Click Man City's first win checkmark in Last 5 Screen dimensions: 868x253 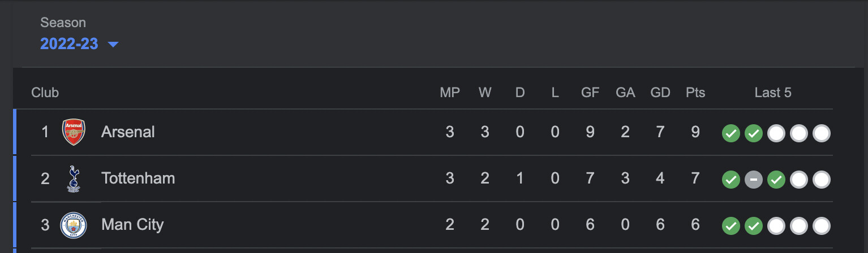click(x=731, y=226)
